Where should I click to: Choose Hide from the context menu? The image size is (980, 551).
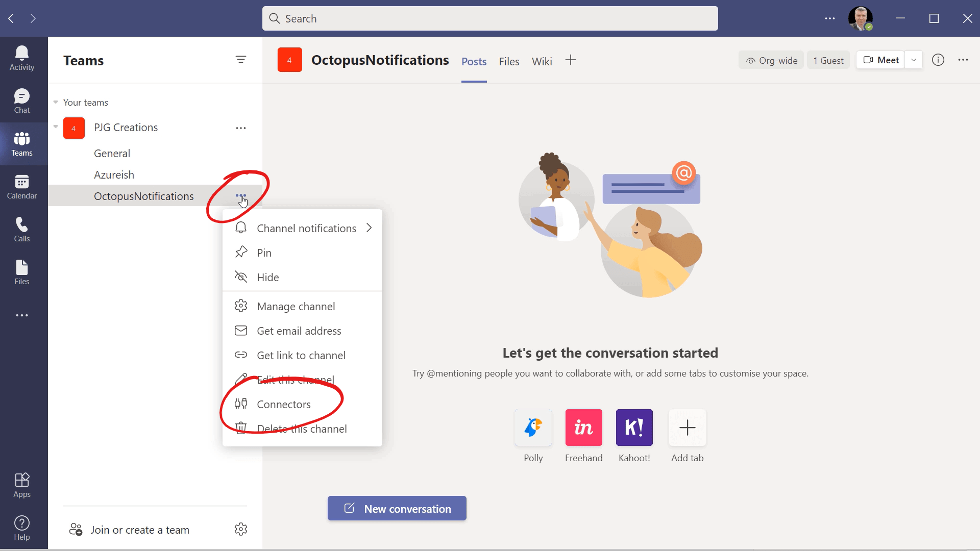pos(302,277)
